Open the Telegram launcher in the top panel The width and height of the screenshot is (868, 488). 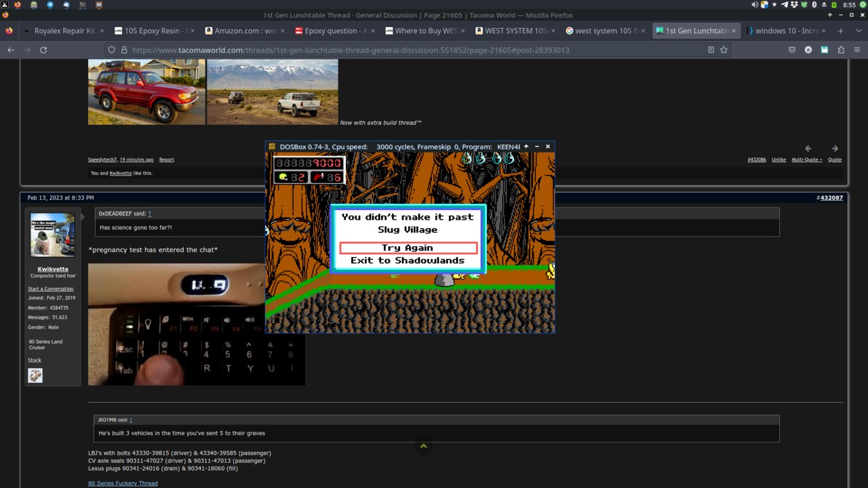pyautogui.click(x=50, y=5)
